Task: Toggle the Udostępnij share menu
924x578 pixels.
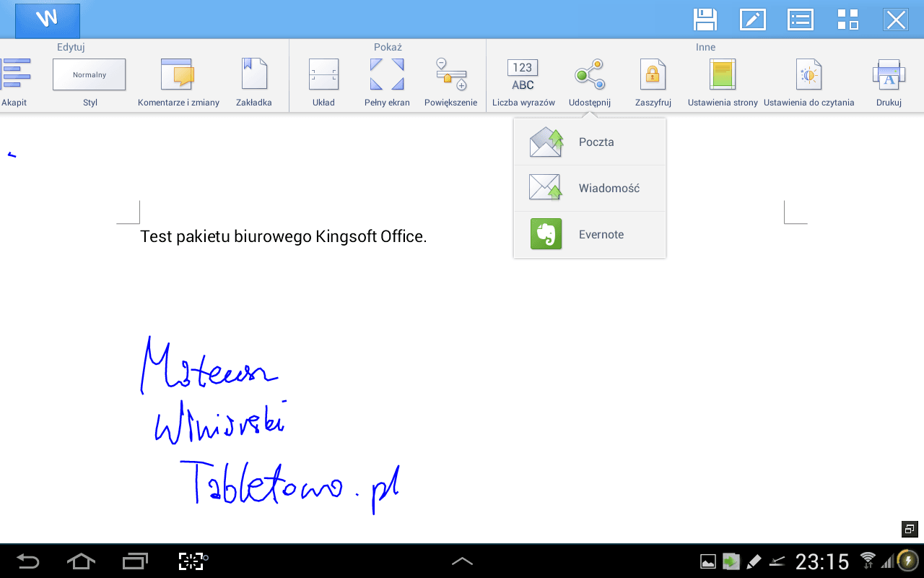Action: tap(590, 82)
